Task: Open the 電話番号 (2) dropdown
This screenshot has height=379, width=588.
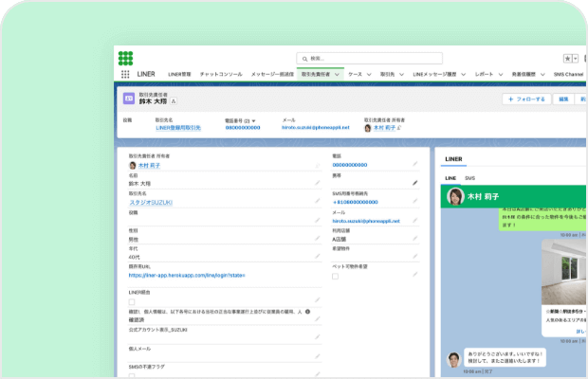Action: click(254, 120)
